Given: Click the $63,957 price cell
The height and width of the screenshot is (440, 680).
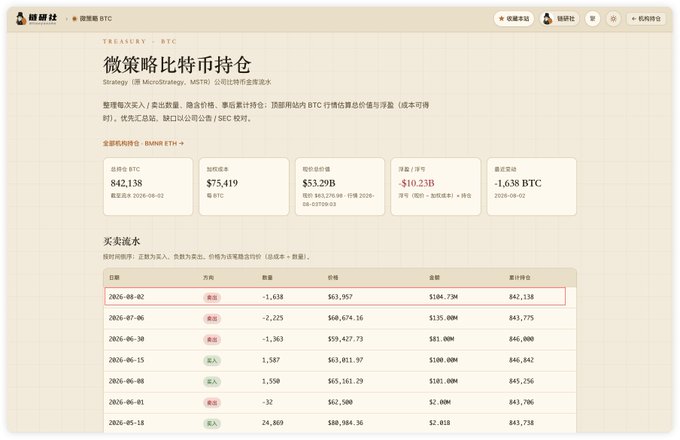Looking at the screenshot, I should 340,297.
